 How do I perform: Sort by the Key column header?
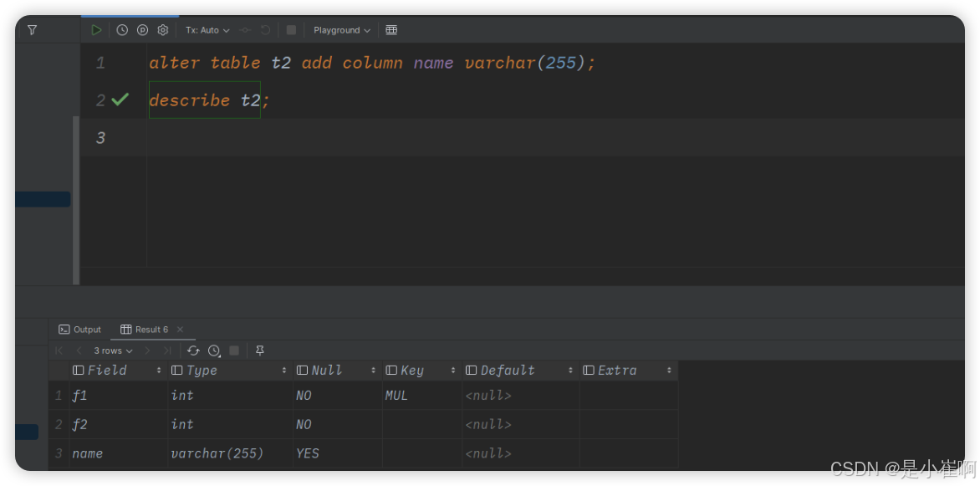pyautogui.click(x=422, y=371)
